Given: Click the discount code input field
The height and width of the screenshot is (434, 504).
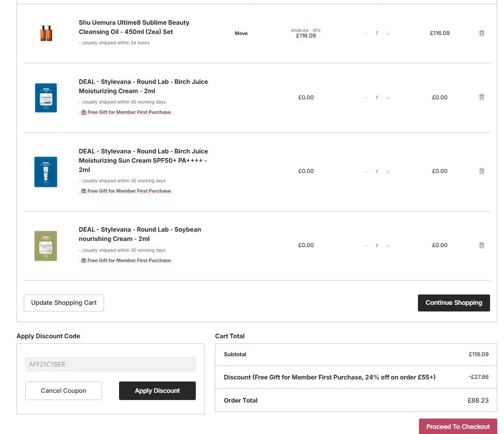Looking at the screenshot, I should tap(110, 364).
